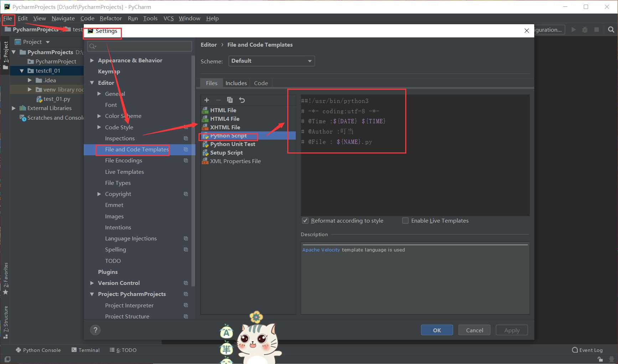
Task: Open the Refactor menu
Action: click(110, 18)
